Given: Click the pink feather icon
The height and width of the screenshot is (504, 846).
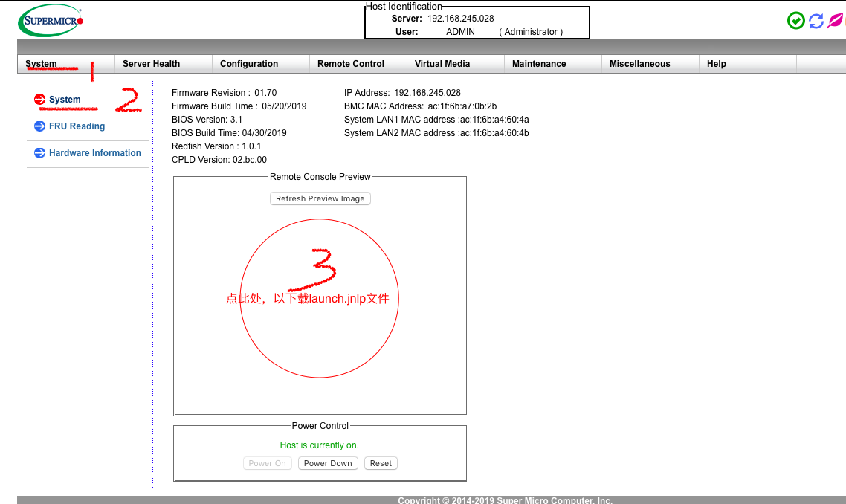Looking at the screenshot, I should (x=836, y=21).
